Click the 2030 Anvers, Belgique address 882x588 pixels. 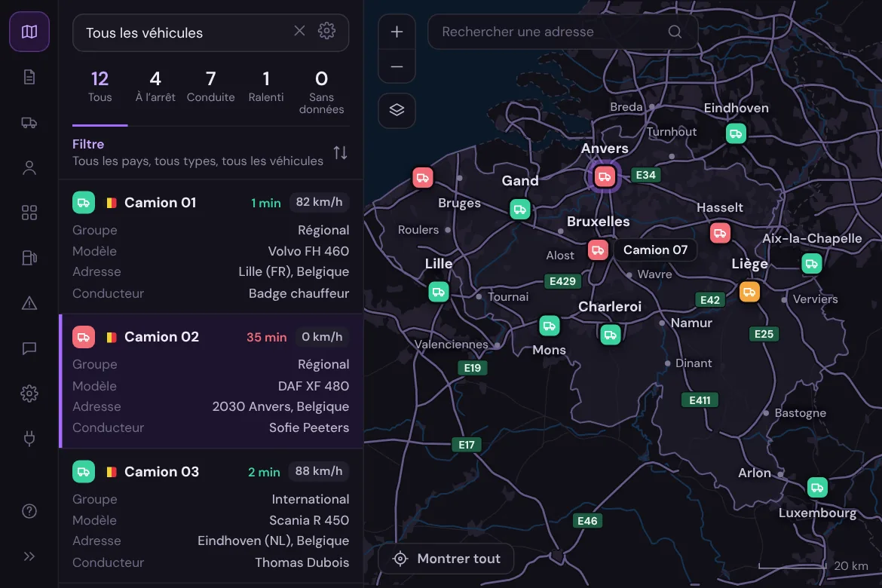coord(280,406)
